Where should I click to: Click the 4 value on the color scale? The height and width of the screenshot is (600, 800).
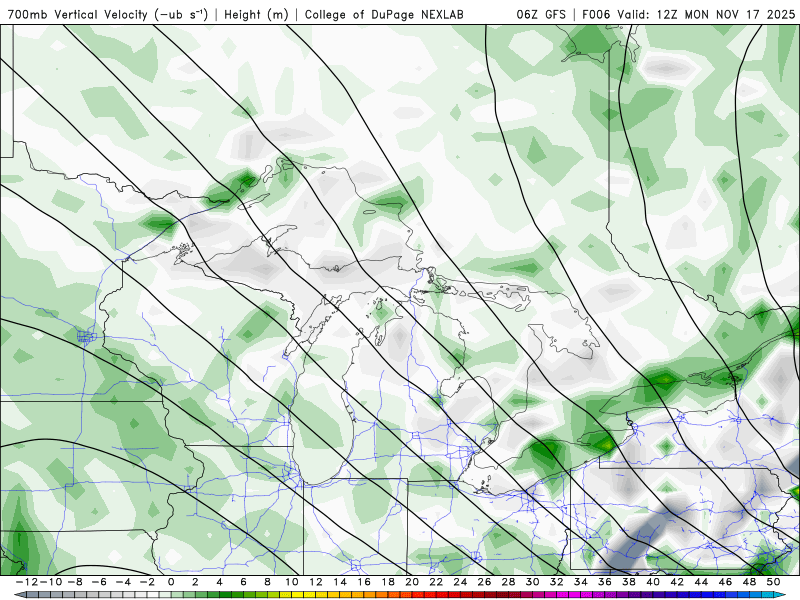coord(219,582)
